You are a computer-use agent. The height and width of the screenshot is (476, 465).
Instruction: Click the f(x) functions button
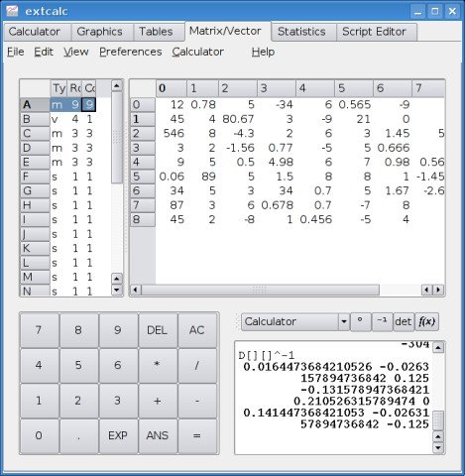coord(426,321)
